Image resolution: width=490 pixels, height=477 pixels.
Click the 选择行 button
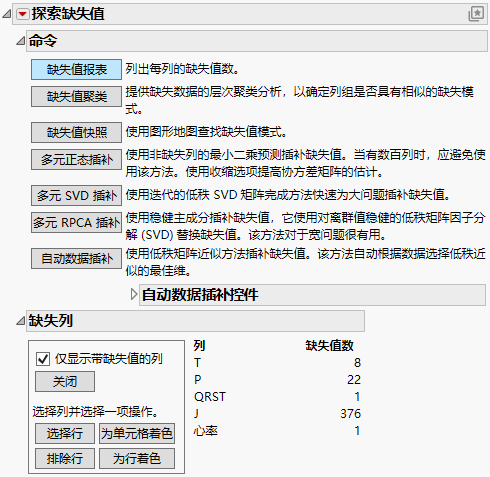(65, 433)
